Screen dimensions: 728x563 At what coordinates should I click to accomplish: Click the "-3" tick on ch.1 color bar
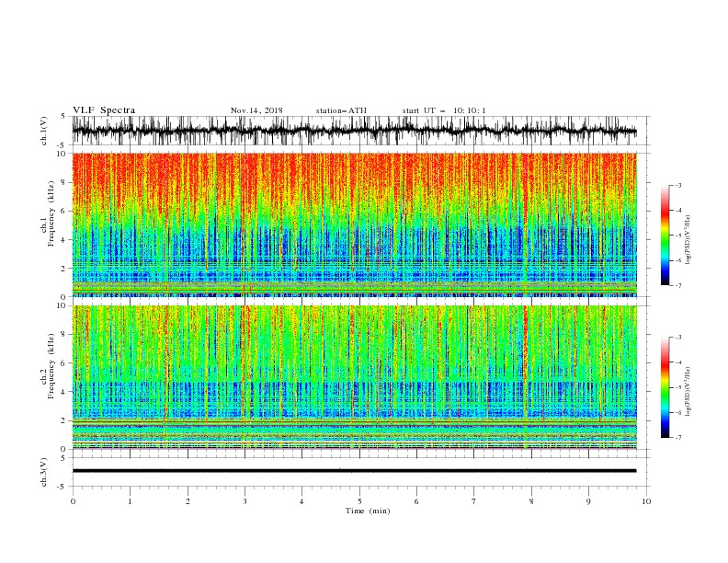678,185
